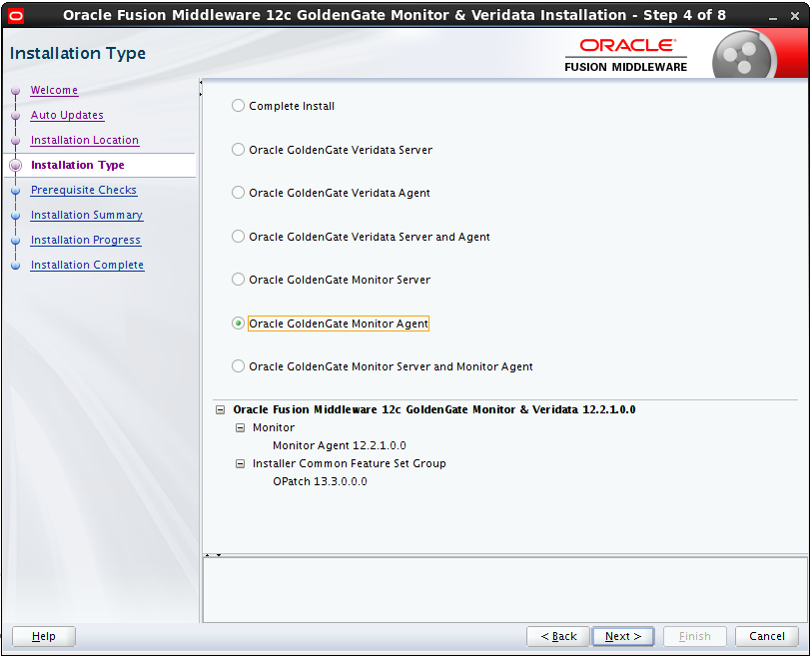Close the installer window
Image resolution: width=812 pixels, height=657 pixels.
click(x=795, y=17)
